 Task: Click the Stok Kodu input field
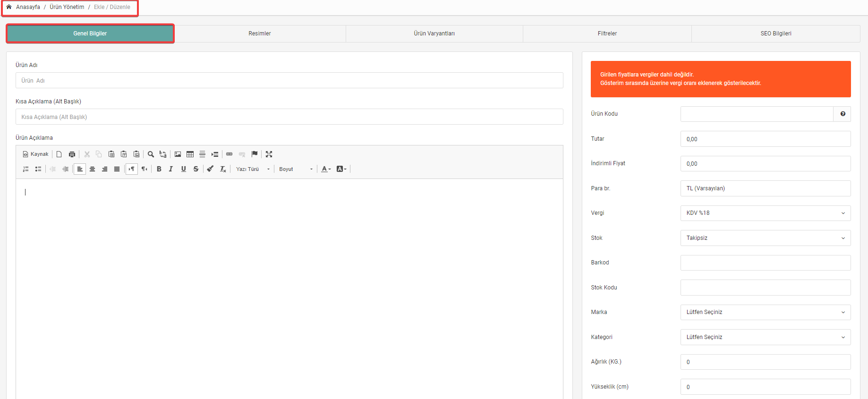[766, 288]
